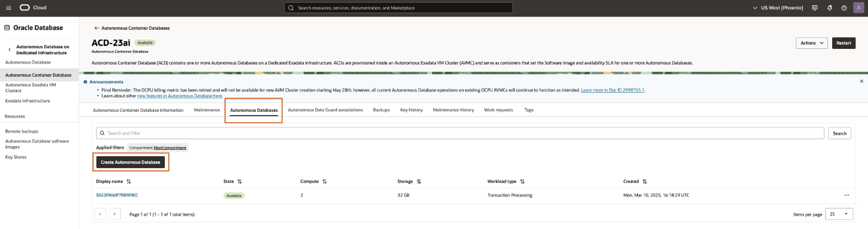Click the 32 GB storage cell

pyautogui.click(x=404, y=195)
